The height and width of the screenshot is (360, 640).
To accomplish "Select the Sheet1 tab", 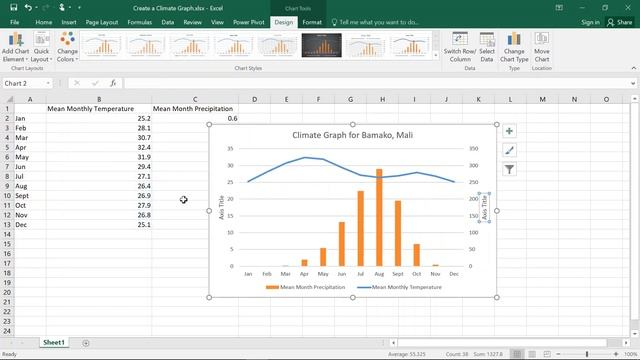I will (54, 342).
